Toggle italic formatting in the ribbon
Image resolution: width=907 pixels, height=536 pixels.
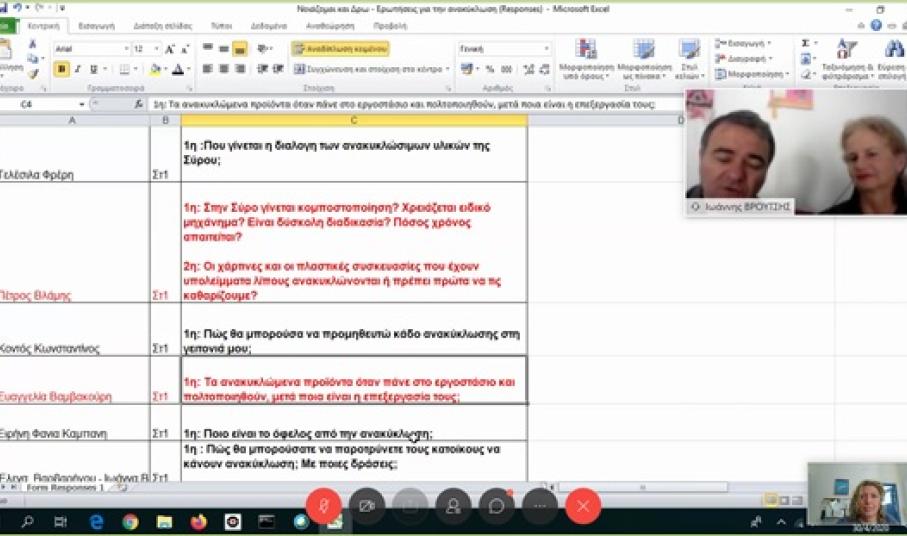78,69
